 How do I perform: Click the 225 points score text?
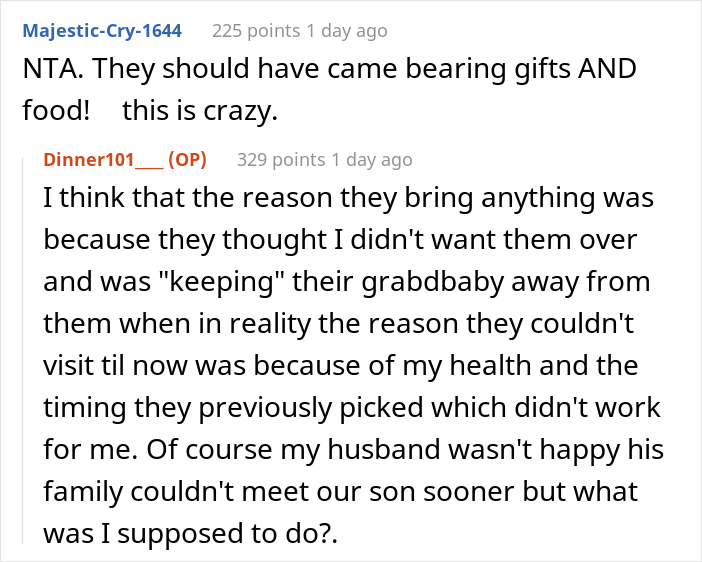click(256, 31)
